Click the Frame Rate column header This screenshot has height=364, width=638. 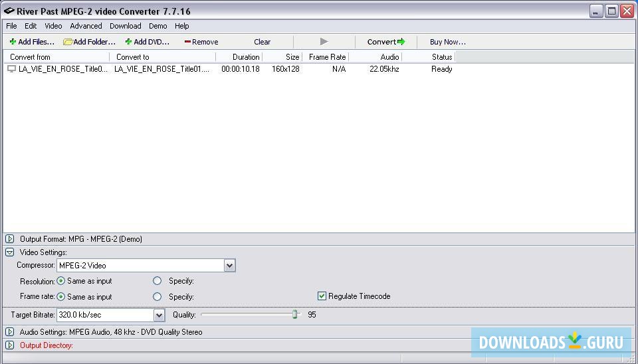coord(325,57)
